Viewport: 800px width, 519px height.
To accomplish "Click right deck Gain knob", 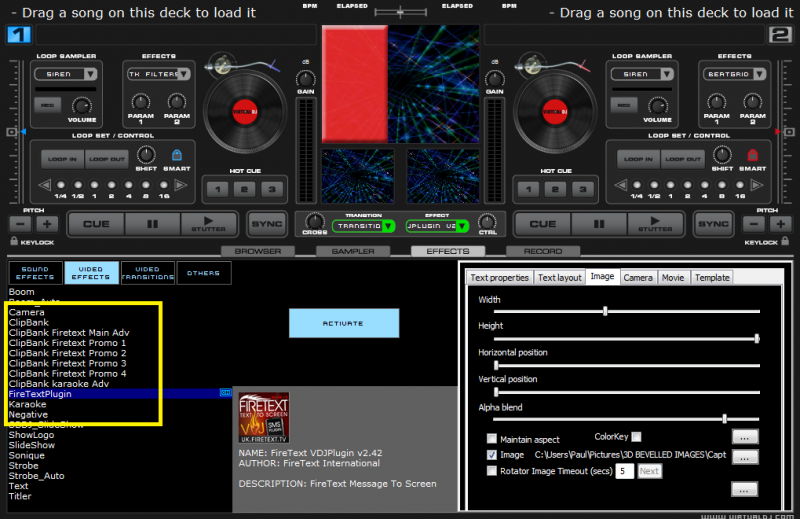I will pyautogui.click(x=494, y=79).
